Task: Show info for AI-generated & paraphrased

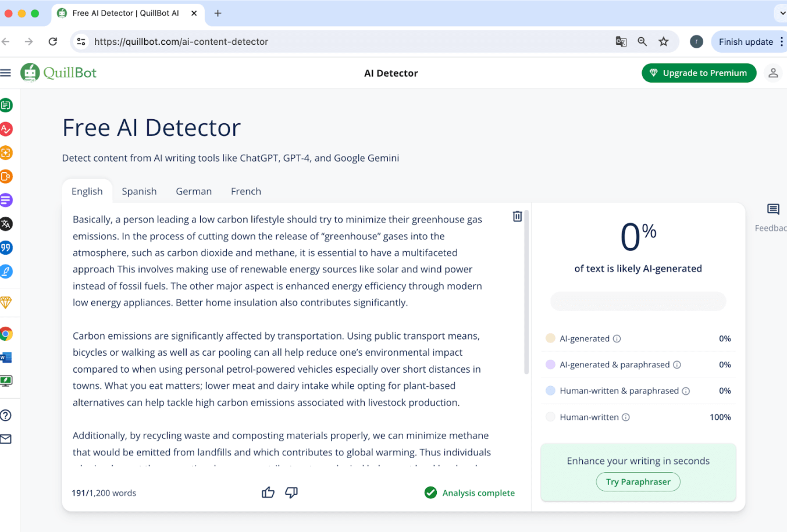Action: pyautogui.click(x=677, y=365)
